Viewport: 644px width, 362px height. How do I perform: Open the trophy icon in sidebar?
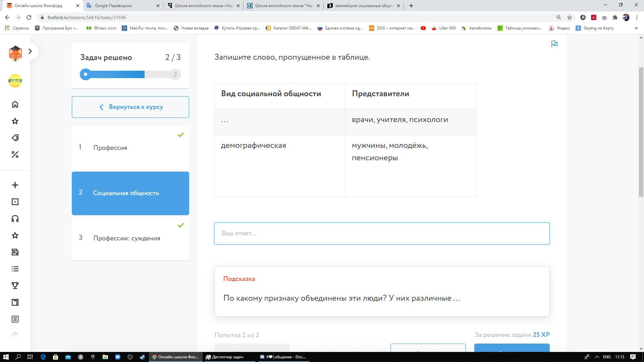click(15, 286)
